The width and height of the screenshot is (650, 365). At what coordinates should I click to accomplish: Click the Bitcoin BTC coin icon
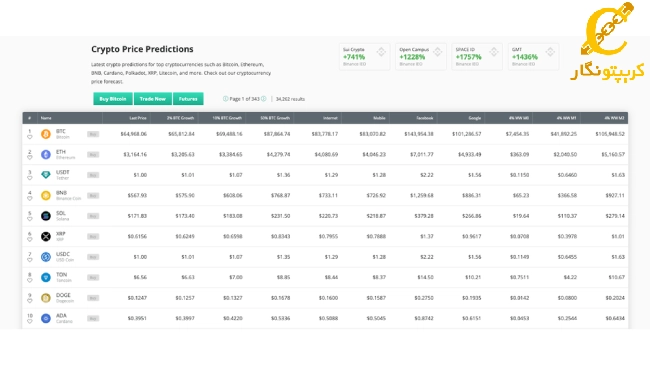tap(46, 134)
